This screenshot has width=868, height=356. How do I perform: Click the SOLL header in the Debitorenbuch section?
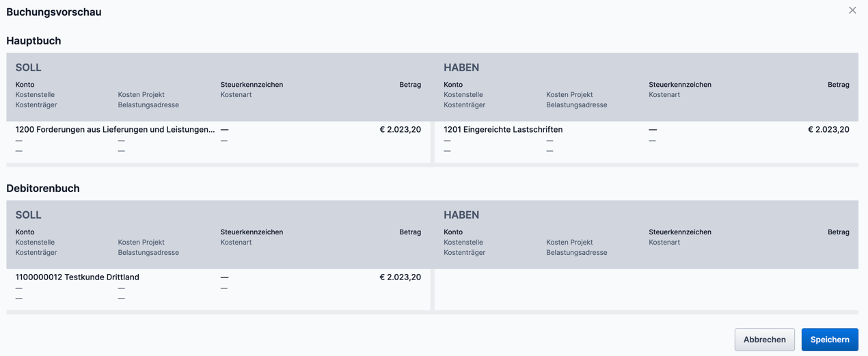pyautogui.click(x=29, y=215)
